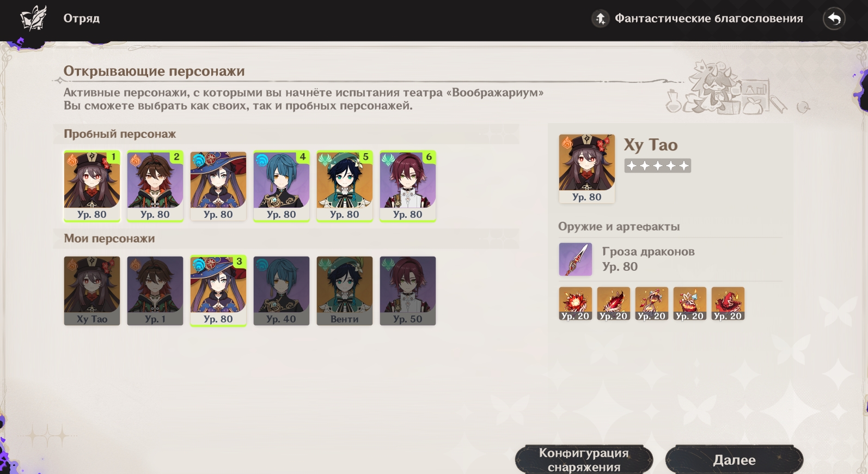Open Фантастические благословения blessings icon
This screenshot has width=868, height=474.
coord(601,19)
